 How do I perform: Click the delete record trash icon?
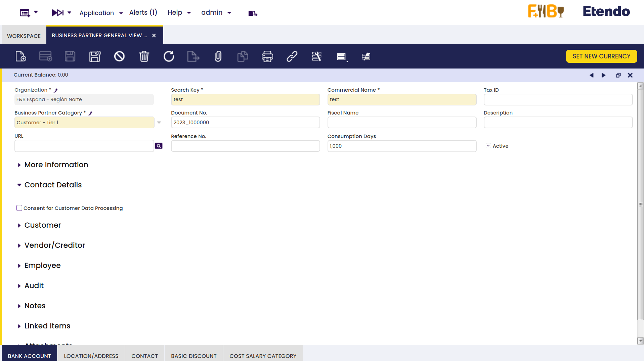144,56
